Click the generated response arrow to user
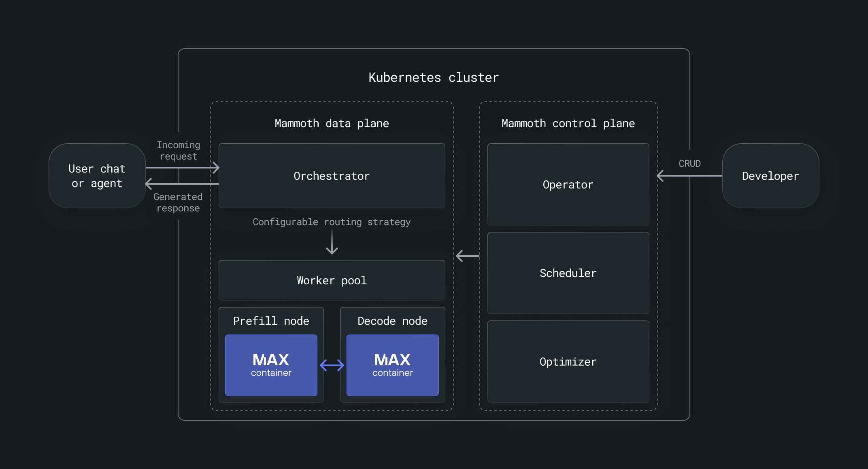The height and width of the screenshot is (469, 868). tap(182, 184)
